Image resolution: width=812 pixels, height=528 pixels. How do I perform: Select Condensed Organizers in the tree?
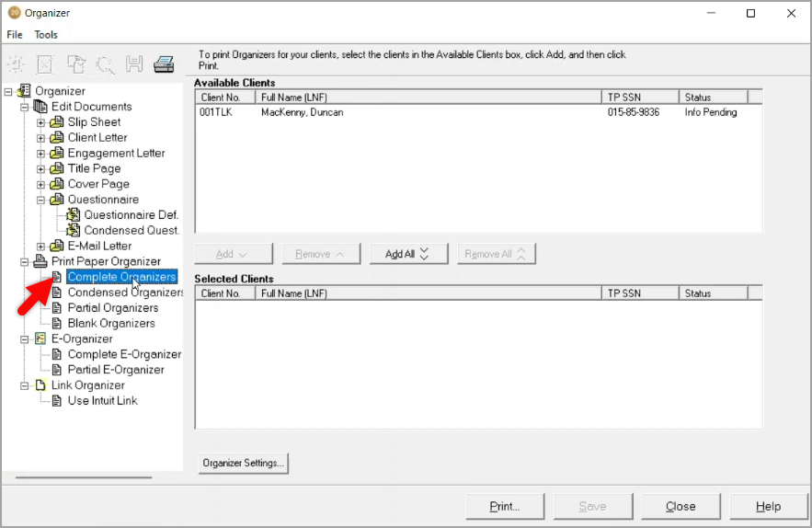(x=125, y=293)
